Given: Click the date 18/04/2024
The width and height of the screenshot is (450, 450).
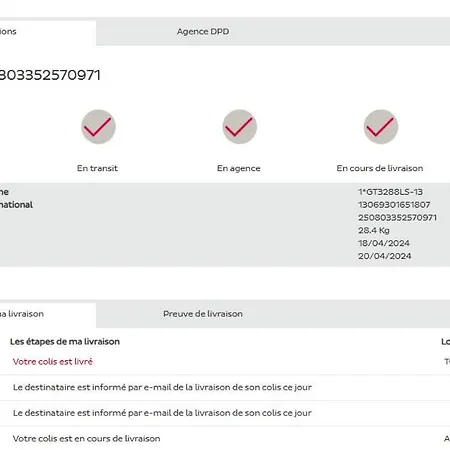Looking at the screenshot, I should point(384,243).
